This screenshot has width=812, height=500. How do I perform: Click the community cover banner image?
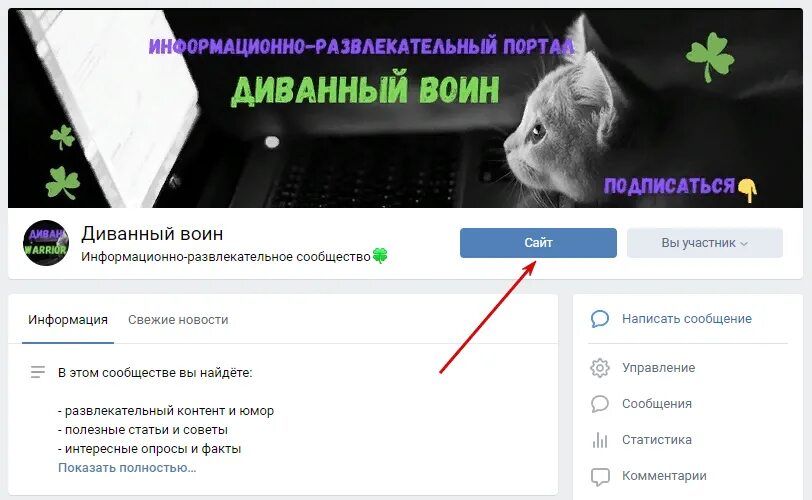click(x=405, y=108)
